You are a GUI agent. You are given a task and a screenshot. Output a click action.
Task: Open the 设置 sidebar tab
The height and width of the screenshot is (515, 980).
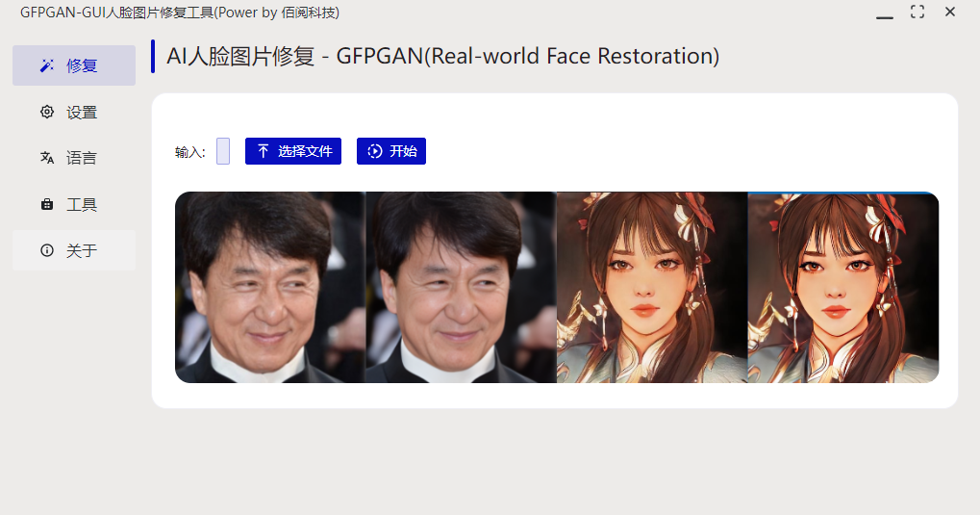tap(74, 112)
